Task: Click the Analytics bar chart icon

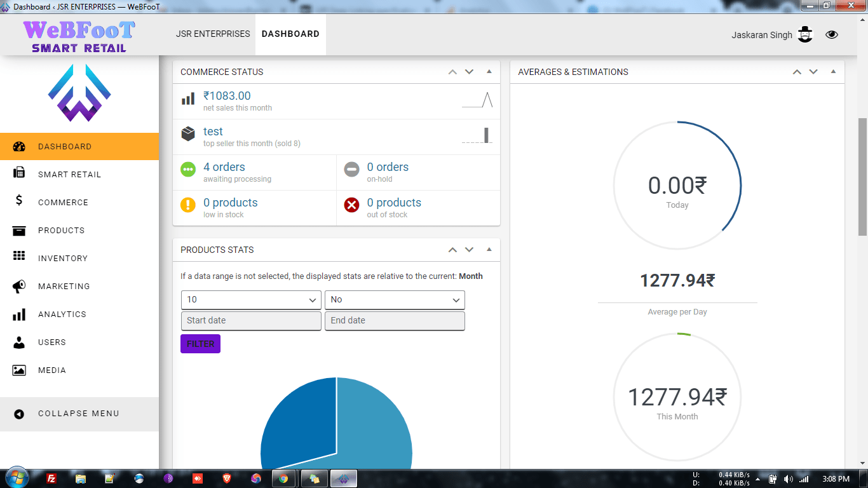Action: (x=19, y=315)
